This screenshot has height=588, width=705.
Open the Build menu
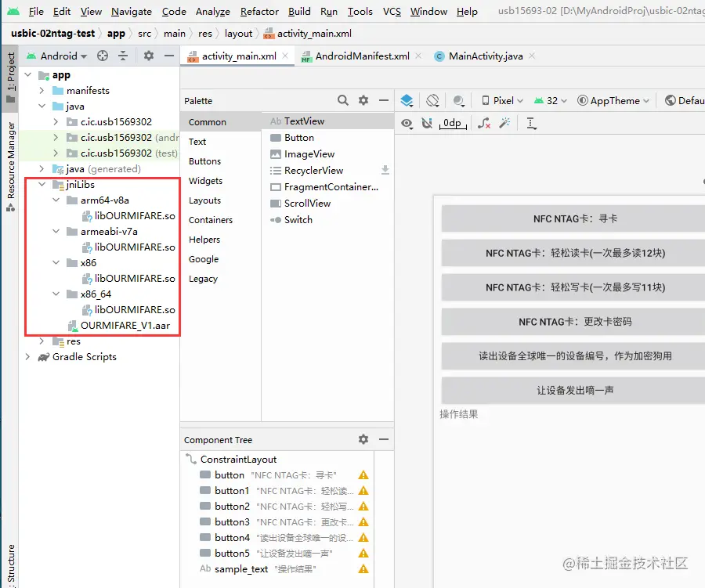coord(299,11)
